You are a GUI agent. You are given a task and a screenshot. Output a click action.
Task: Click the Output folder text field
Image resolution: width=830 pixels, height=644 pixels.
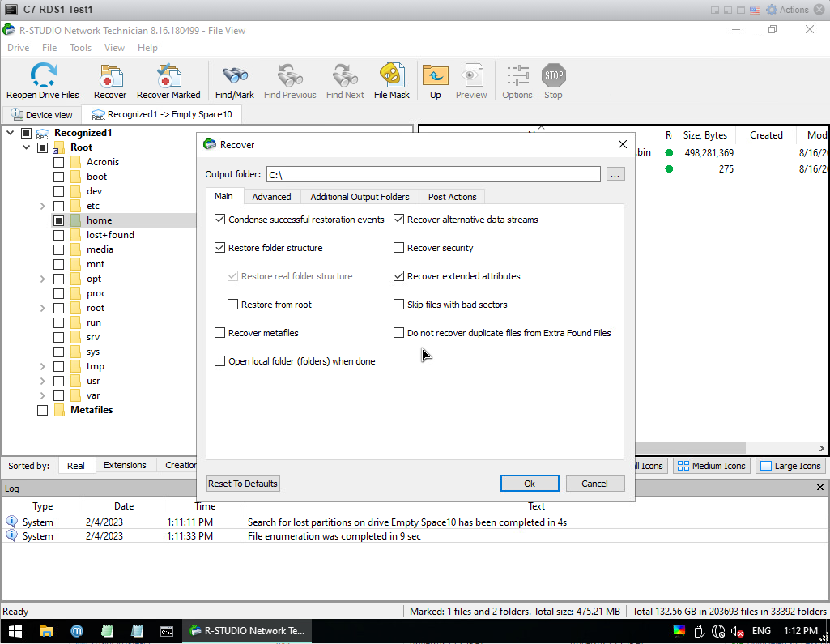(x=433, y=174)
